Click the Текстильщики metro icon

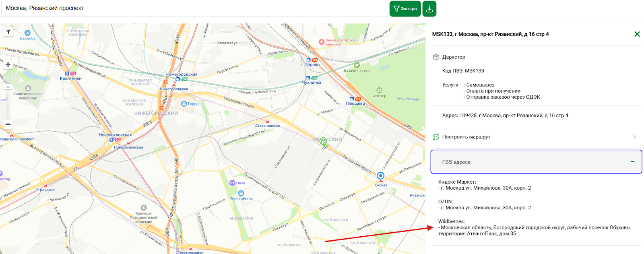[190, 249]
